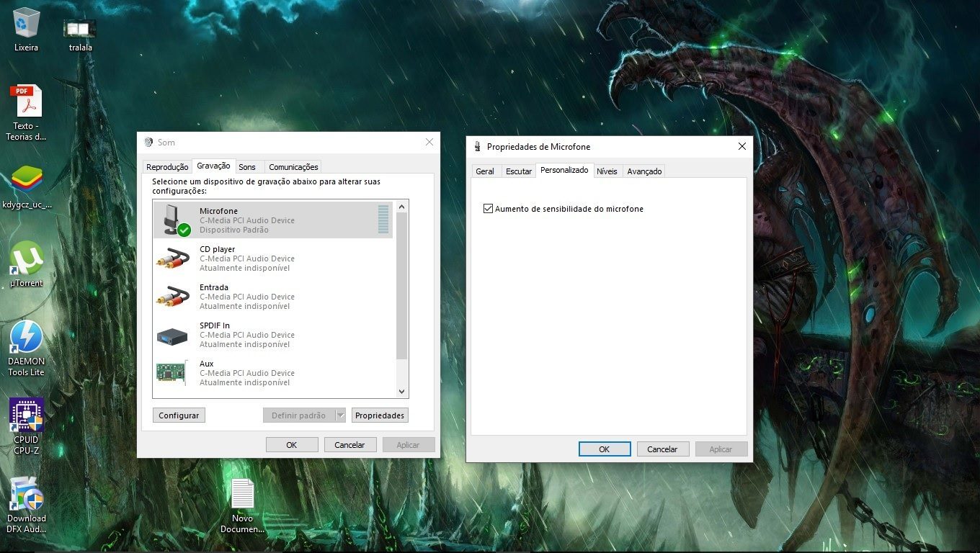Image resolution: width=980 pixels, height=553 pixels.
Task: Click the CD player device icon
Action: pos(173,258)
